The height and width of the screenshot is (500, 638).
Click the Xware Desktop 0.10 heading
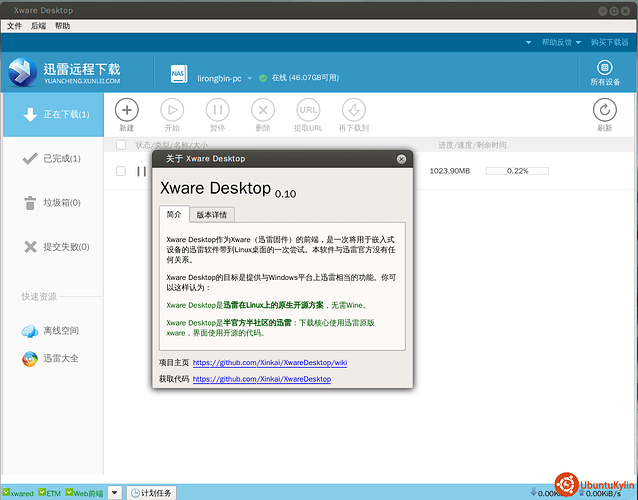(x=228, y=189)
